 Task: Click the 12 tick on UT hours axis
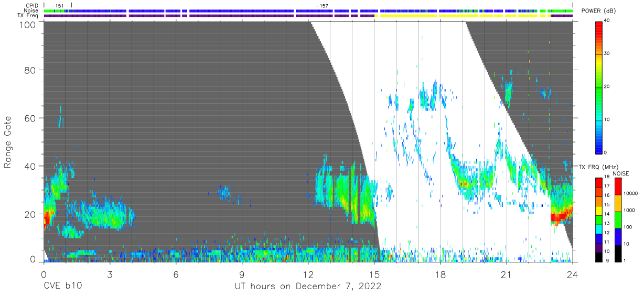pos(308,274)
